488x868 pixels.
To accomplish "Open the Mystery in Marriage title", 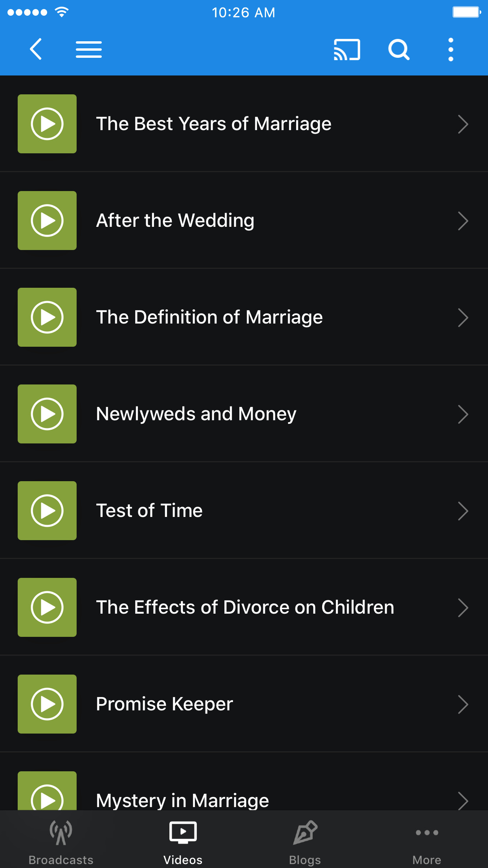I will (183, 800).
